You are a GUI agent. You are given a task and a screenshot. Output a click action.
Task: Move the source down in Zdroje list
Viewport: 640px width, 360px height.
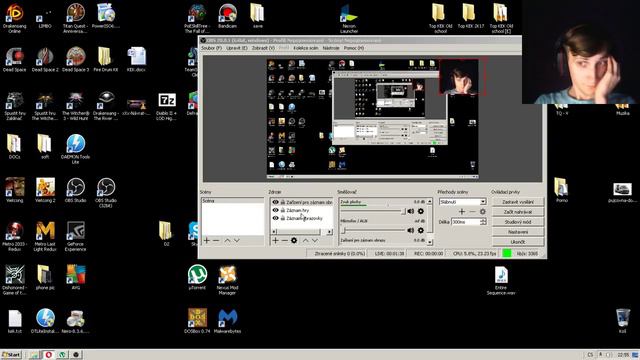point(315,241)
